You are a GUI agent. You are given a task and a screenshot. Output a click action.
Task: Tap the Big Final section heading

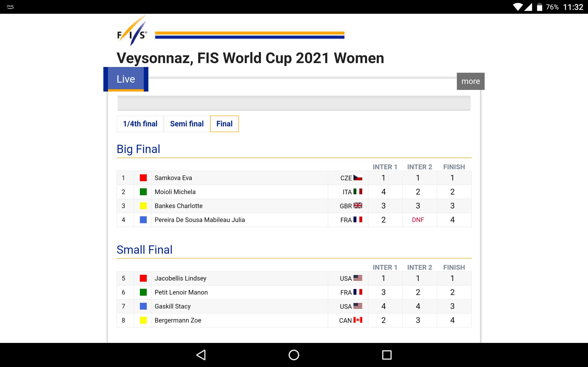tap(138, 149)
